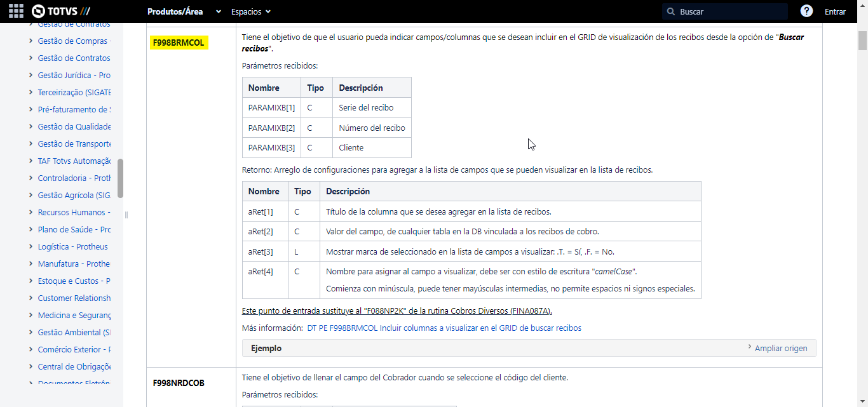Open Gestão de Compras sidebar link

[x=74, y=41]
